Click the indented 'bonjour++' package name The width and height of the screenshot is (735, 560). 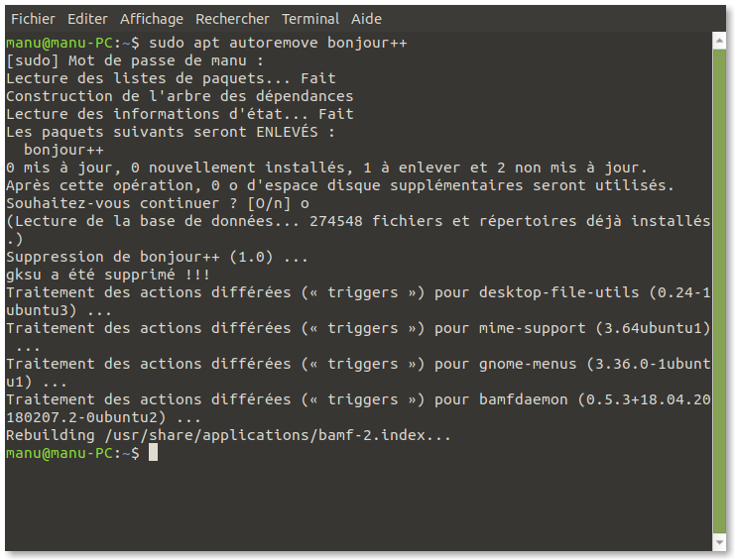pyautogui.click(x=63, y=151)
